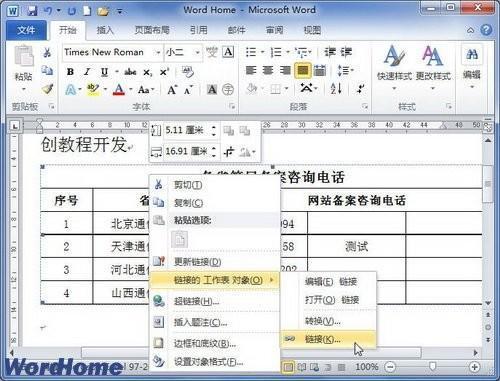Click the Copy icon in clipboard group
The height and width of the screenshot is (381, 500).
tap(47, 70)
